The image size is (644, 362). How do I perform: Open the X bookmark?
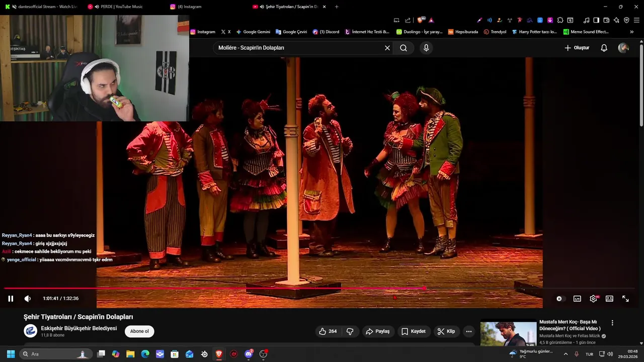click(226, 32)
